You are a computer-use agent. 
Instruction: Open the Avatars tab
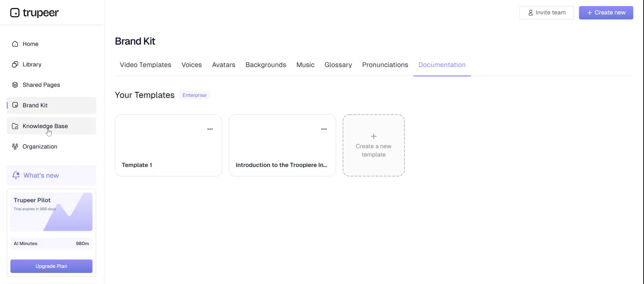(224, 65)
